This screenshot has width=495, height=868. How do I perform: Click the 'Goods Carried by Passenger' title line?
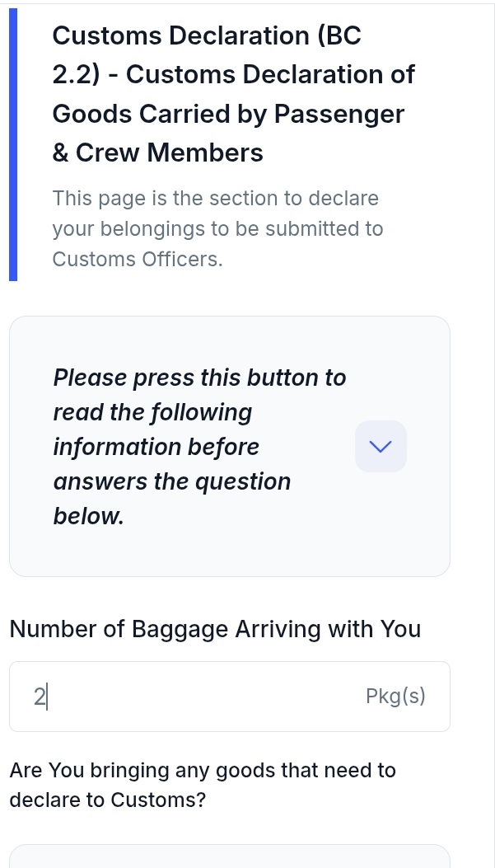[228, 114]
